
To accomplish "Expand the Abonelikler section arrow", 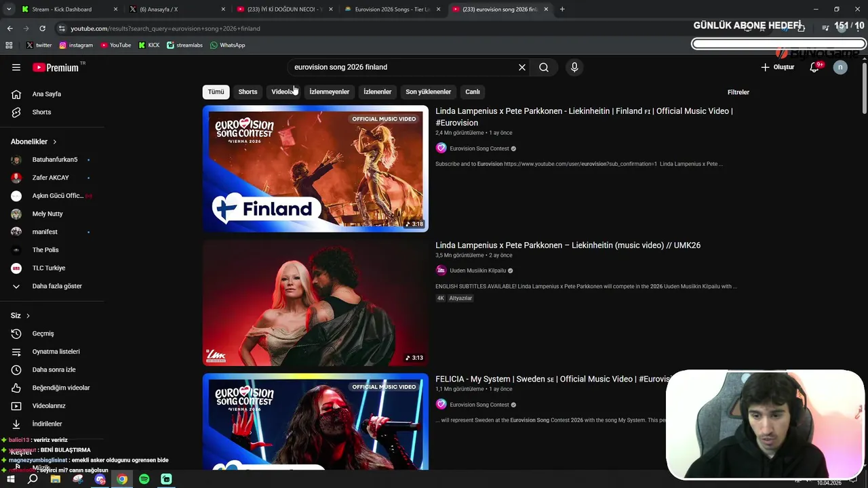I will (54, 142).
